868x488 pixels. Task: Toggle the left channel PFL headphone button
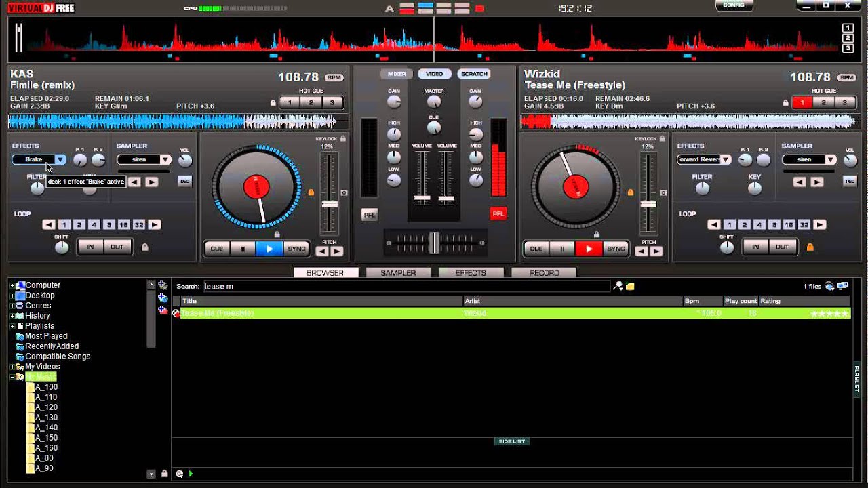(x=369, y=214)
